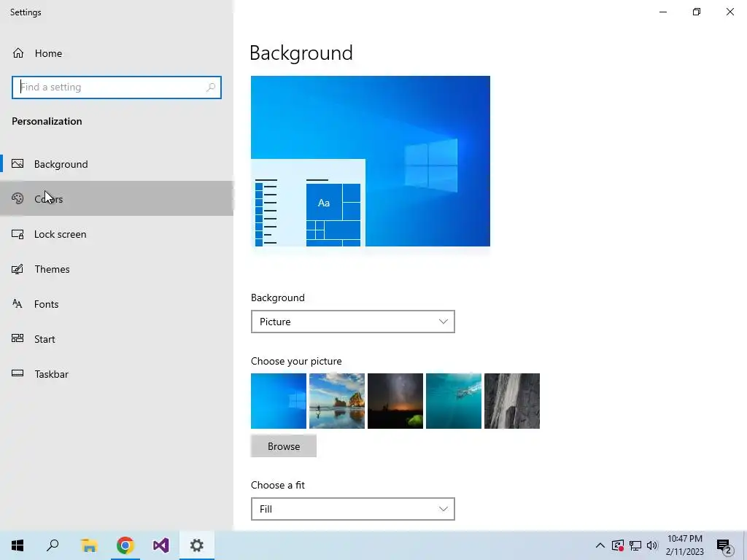Select Background in Personalization menu

117,164
